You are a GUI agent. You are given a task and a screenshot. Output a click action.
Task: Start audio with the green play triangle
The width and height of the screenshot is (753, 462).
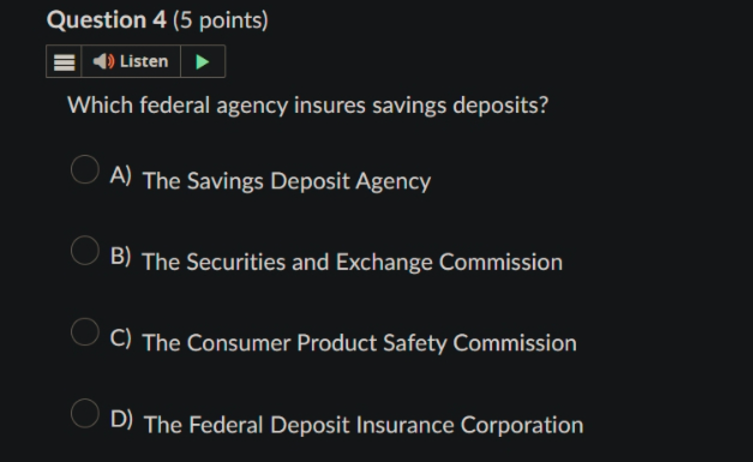tap(203, 61)
